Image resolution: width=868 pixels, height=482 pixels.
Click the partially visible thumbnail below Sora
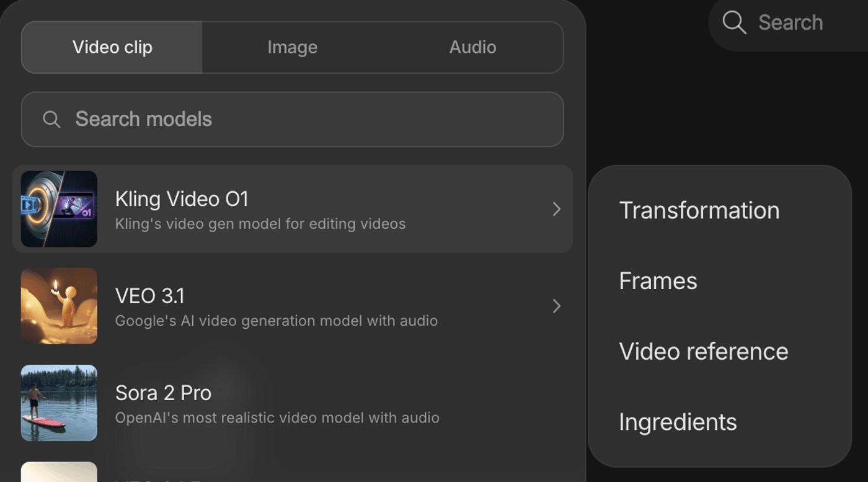pos(59,472)
